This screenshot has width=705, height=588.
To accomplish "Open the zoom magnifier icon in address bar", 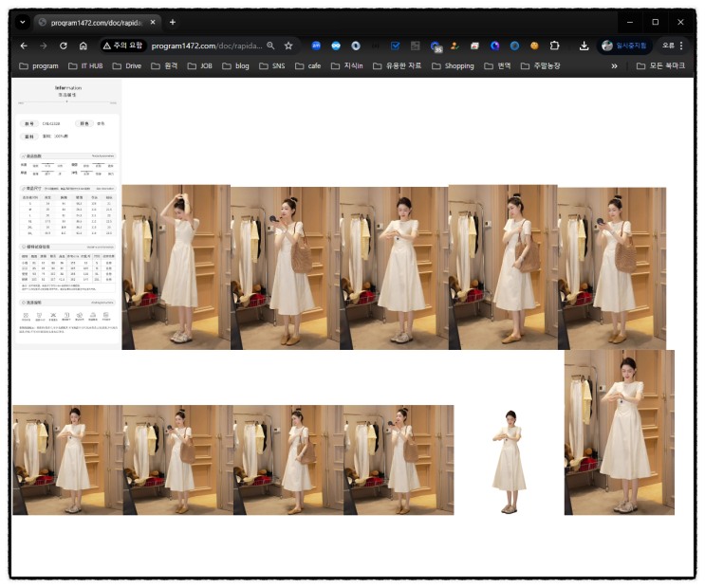I will pos(270,46).
